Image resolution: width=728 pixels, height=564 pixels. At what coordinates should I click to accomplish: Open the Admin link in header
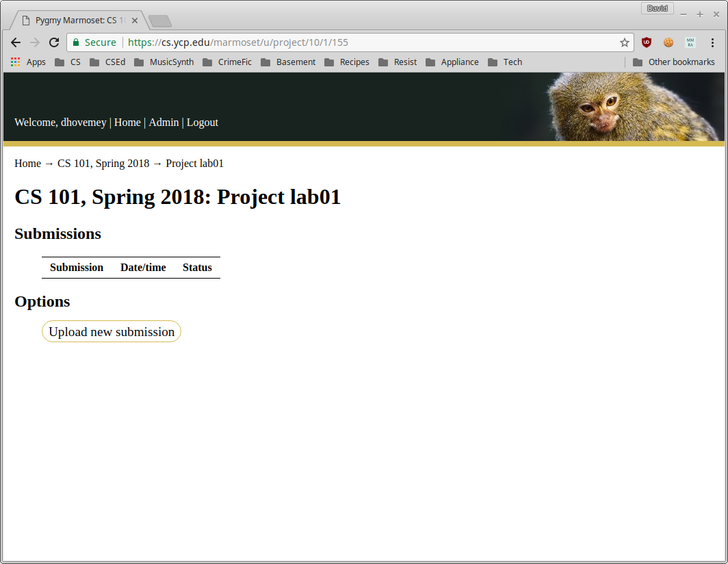164,123
